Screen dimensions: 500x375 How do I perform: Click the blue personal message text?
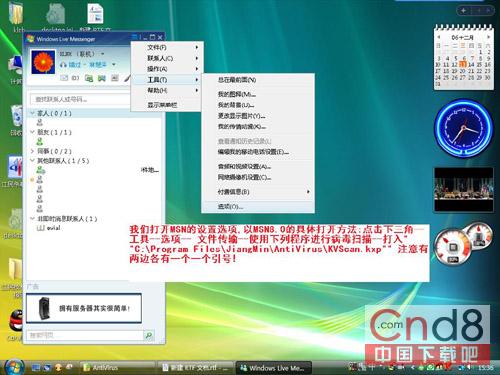point(88,64)
